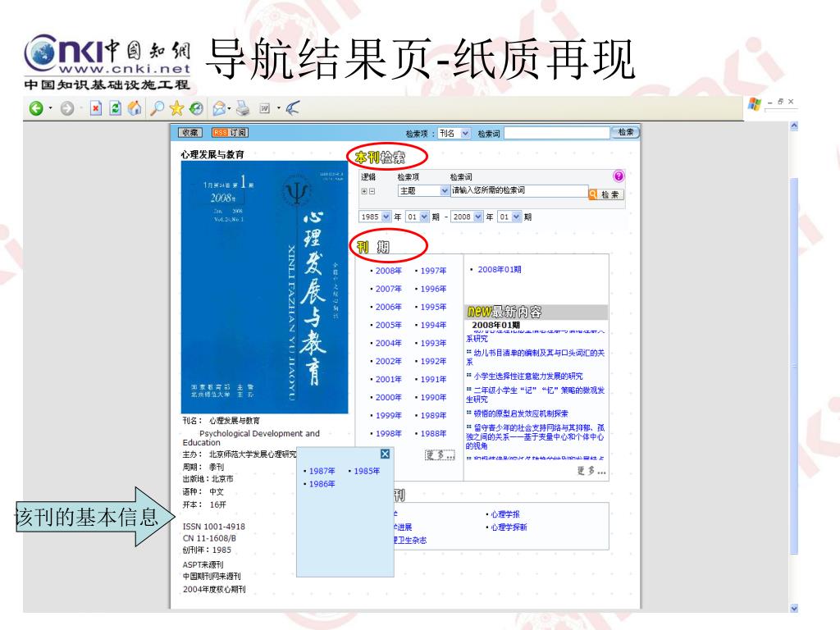Open the 2002年 issue link
Image resolution: width=840 pixels, height=630 pixels.
388,362
